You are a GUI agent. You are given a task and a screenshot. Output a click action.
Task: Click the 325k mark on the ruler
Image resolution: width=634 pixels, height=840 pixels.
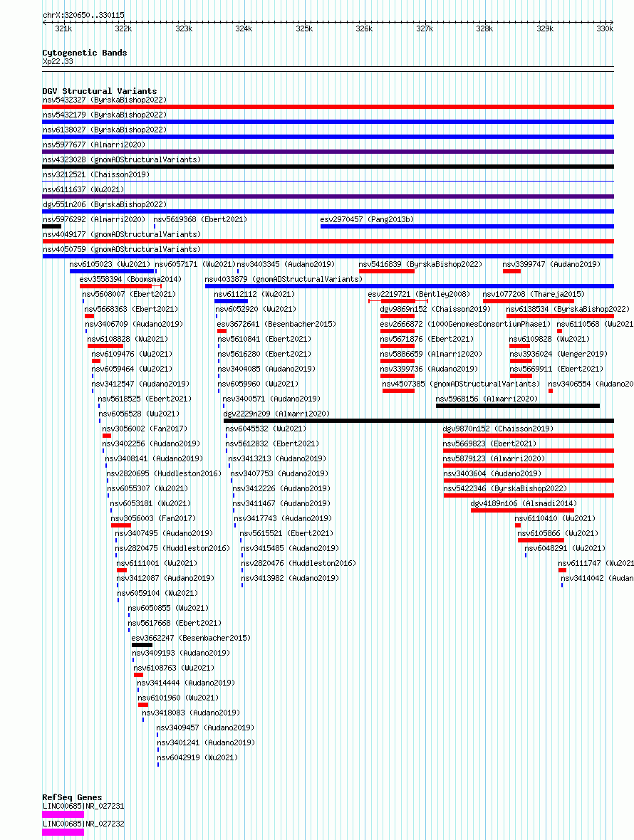(x=304, y=29)
